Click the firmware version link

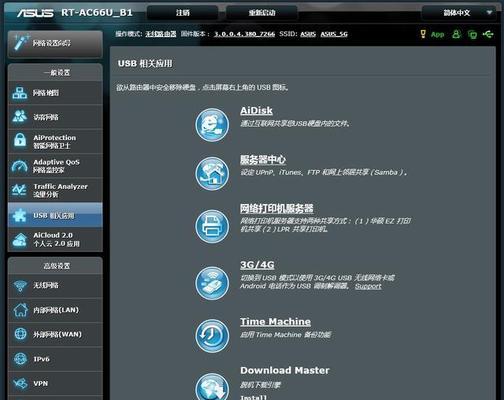click(x=244, y=34)
